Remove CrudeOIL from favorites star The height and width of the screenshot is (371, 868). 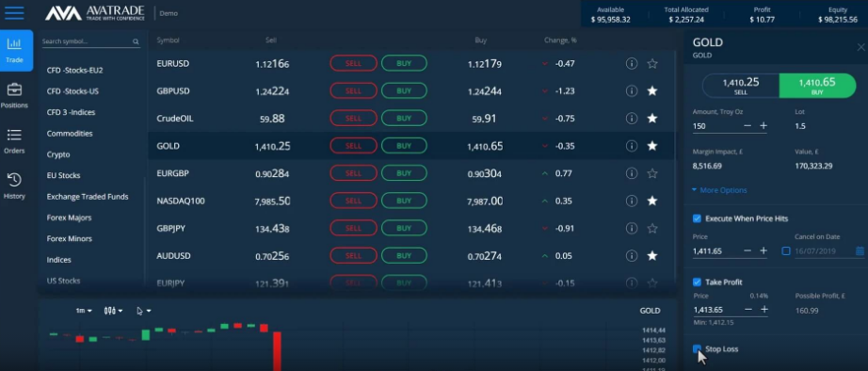652,119
